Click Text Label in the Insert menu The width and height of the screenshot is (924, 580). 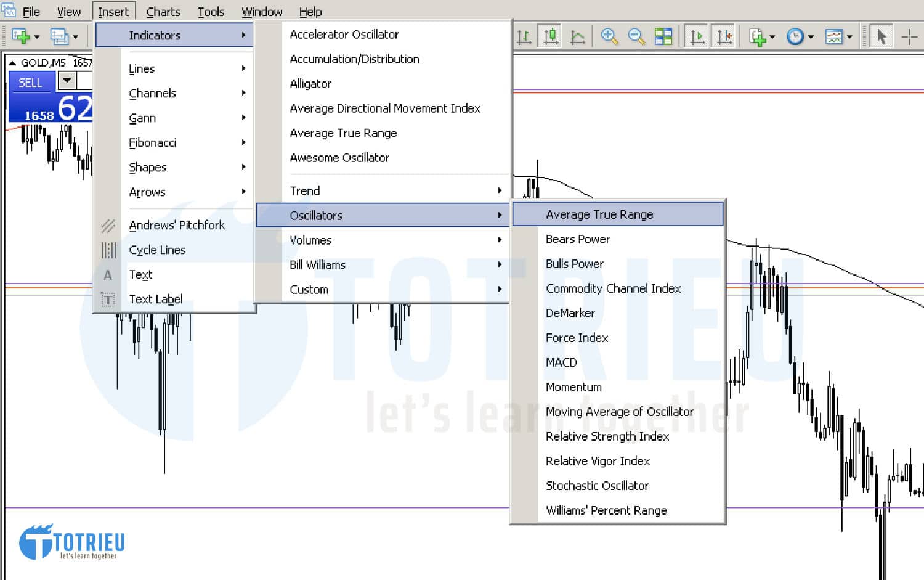point(155,300)
